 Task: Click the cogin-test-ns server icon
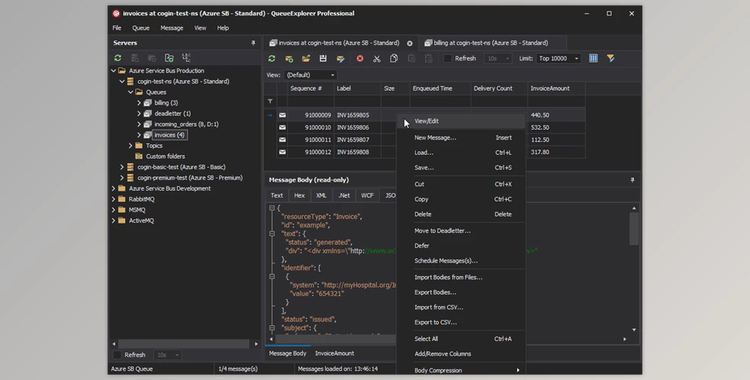[130, 81]
